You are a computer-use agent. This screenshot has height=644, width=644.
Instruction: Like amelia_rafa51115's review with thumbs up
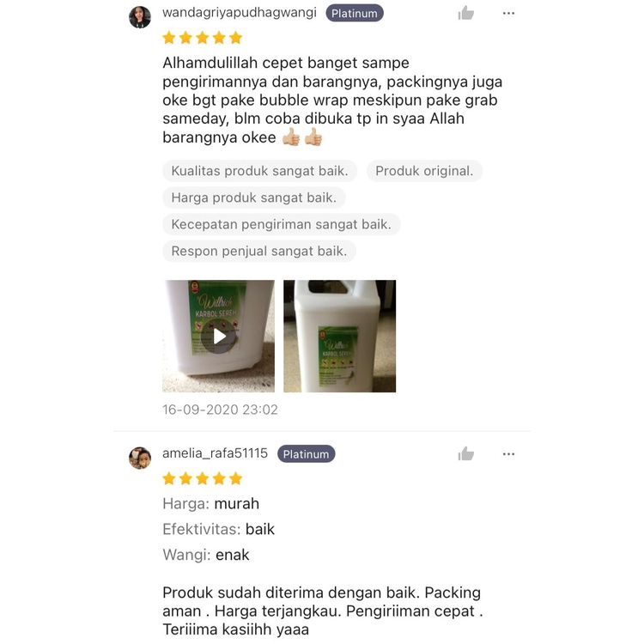(x=465, y=454)
